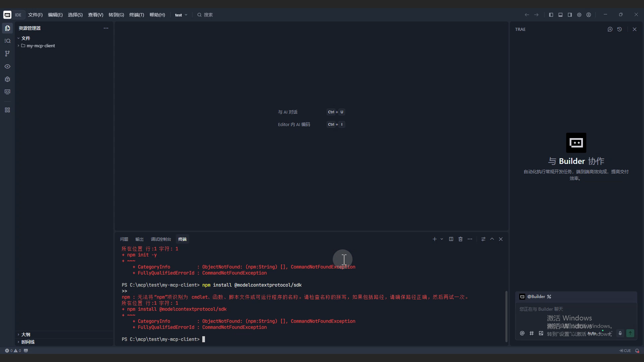Split the terminal panel
Screen dimensions: 644x362
(x=451, y=239)
